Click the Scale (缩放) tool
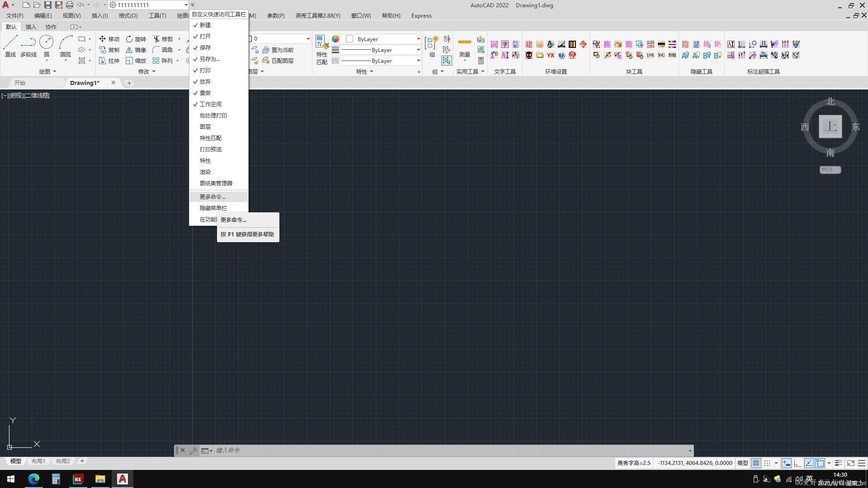868x488 pixels. pyautogui.click(x=136, y=61)
